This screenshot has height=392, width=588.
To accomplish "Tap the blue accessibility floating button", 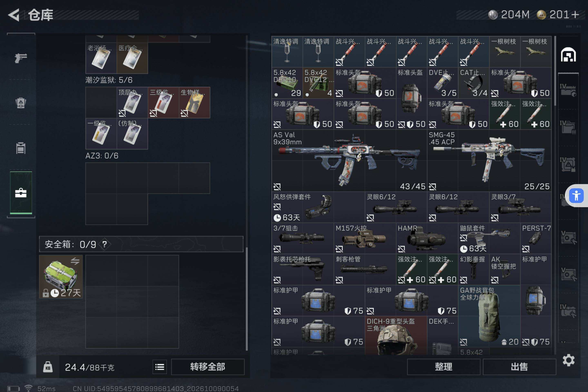I will click(x=576, y=196).
